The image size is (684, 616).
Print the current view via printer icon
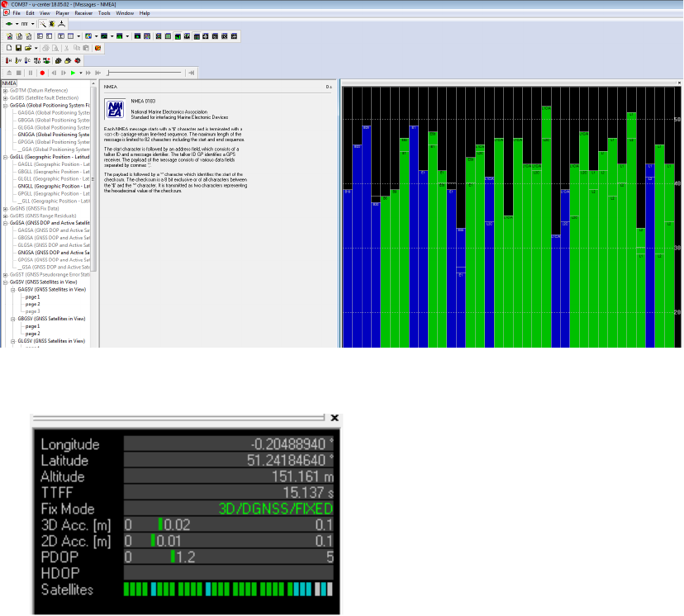[45, 47]
